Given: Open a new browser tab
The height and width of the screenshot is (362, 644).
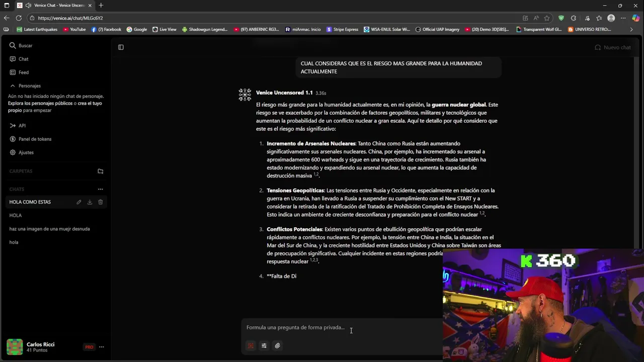Looking at the screenshot, I should (x=101, y=5).
